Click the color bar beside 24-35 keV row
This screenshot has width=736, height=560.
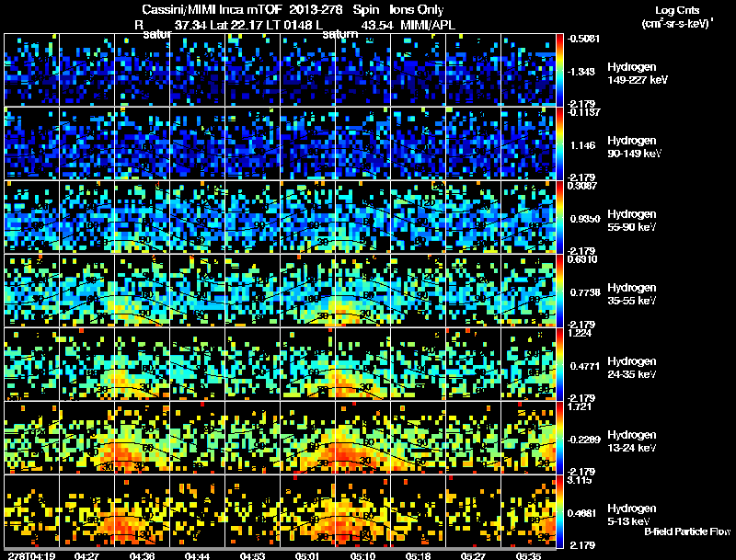click(559, 364)
